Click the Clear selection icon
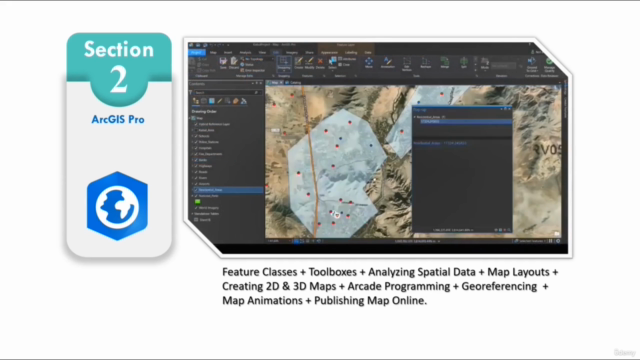Viewport: 640px width, 360px height. click(340, 64)
